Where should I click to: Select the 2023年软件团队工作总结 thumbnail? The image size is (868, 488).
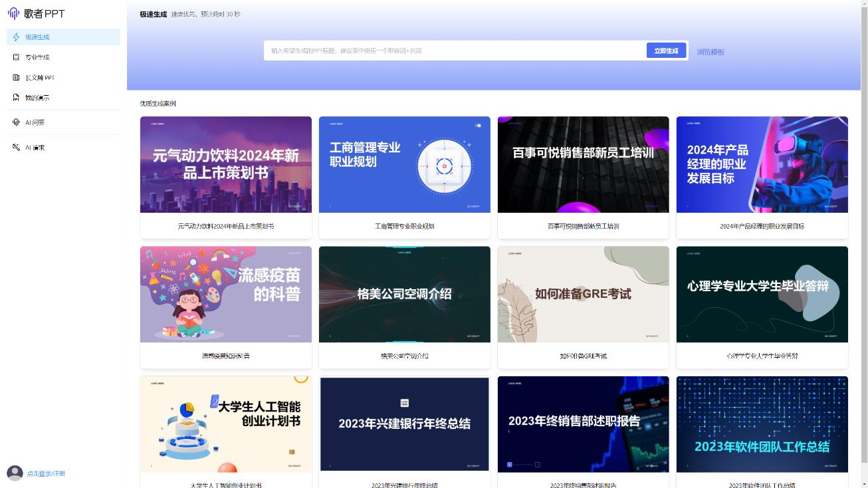(x=762, y=424)
